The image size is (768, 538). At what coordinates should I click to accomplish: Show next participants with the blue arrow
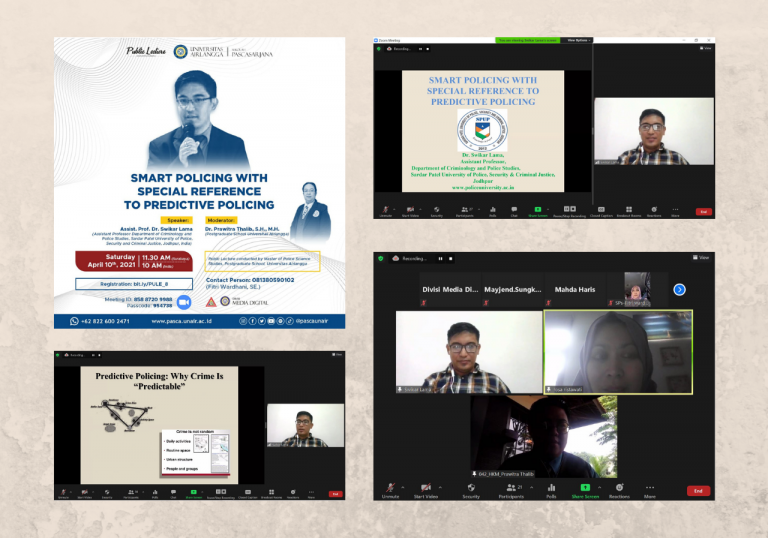[x=679, y=290]
